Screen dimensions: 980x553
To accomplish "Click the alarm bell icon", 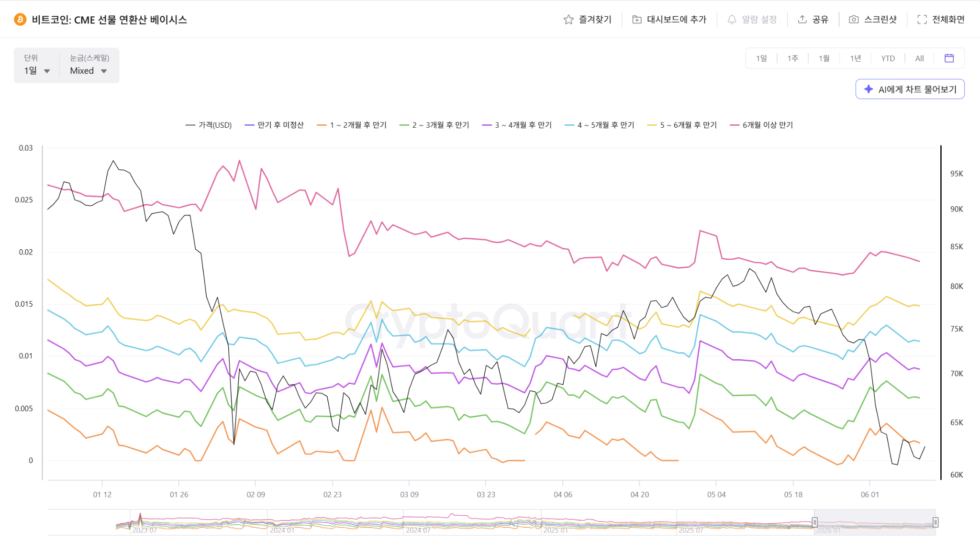I will 732,20.
